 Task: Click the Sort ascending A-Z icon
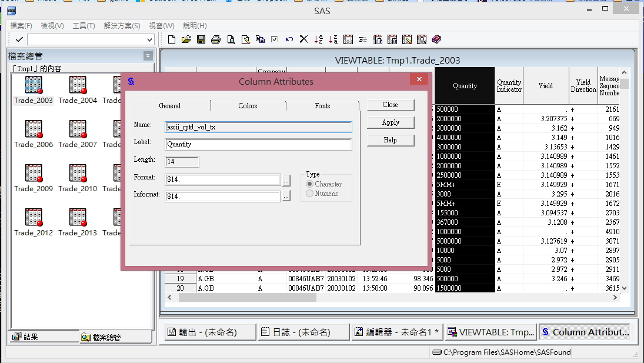click(318, 39)
